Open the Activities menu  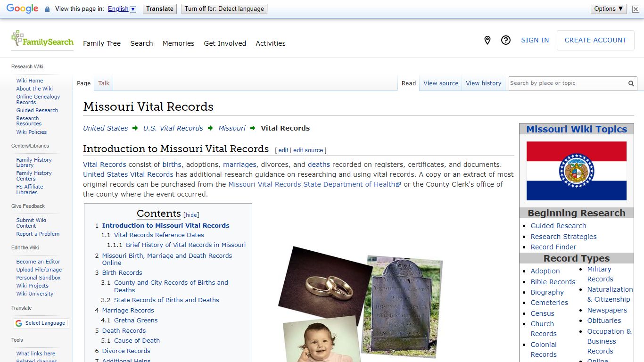[x=271, y=43]
